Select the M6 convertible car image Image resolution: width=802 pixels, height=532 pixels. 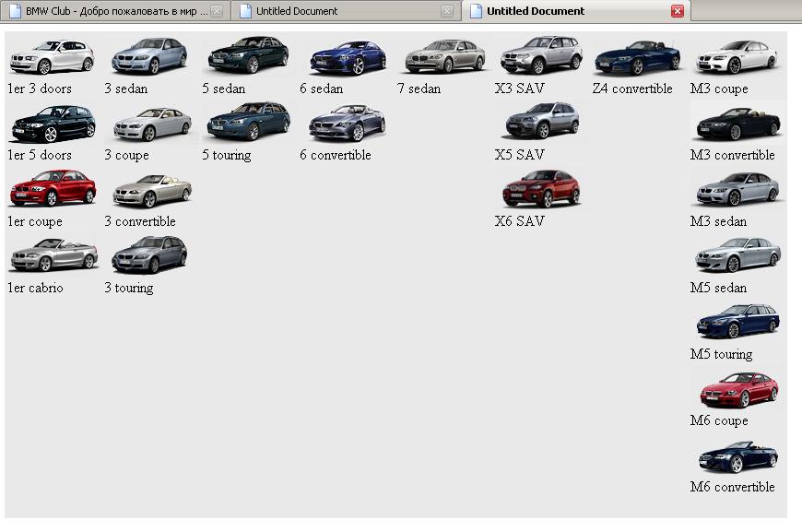click(x=738, y=456)
